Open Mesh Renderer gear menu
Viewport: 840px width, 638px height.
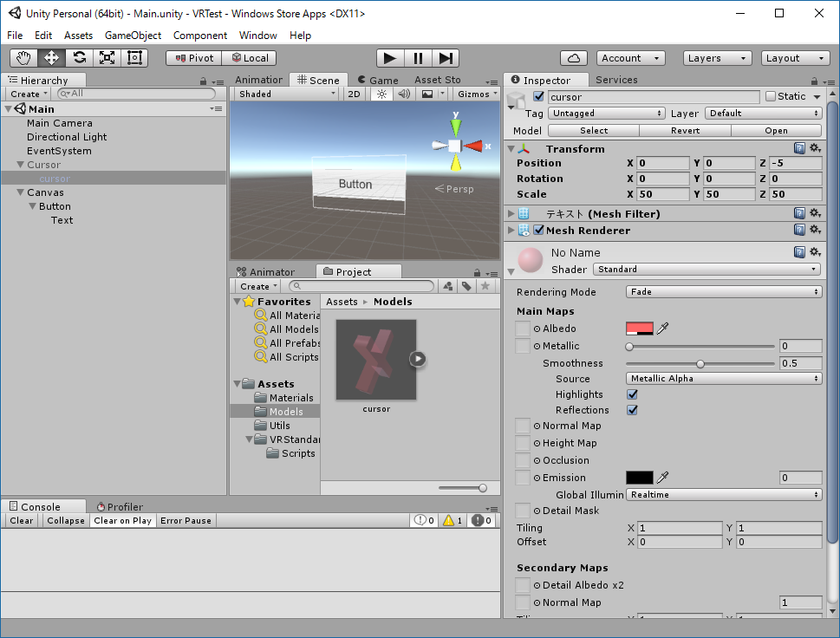click(x=816, y=230)
